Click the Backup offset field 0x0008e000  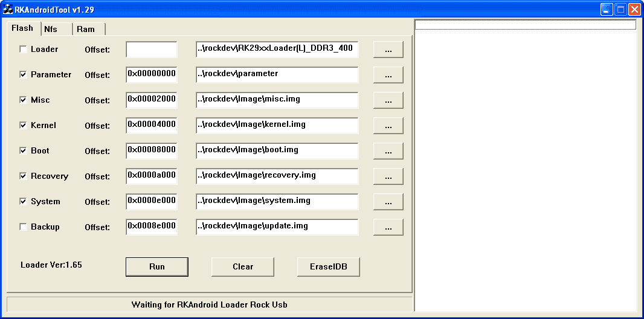pyautogui.click(x=152, y=227)
